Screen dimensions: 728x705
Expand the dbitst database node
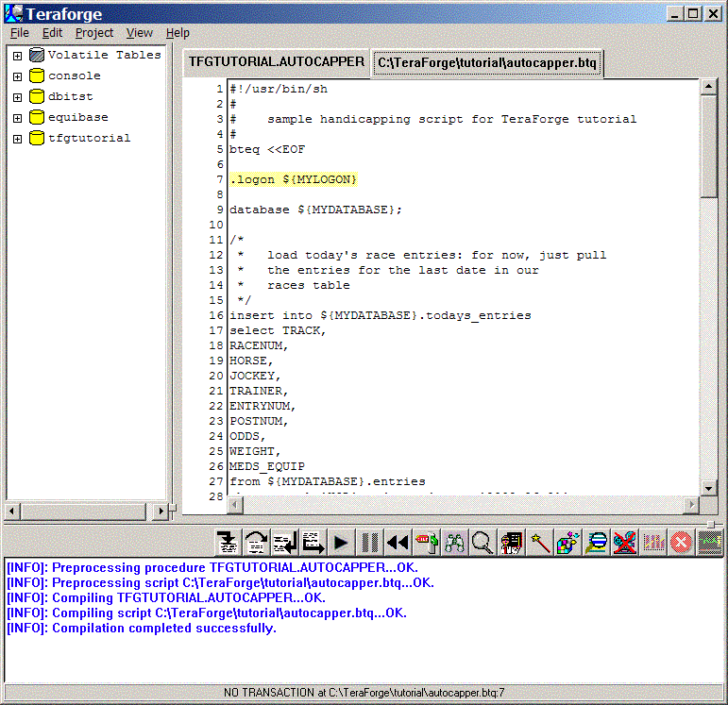(18, 97)
